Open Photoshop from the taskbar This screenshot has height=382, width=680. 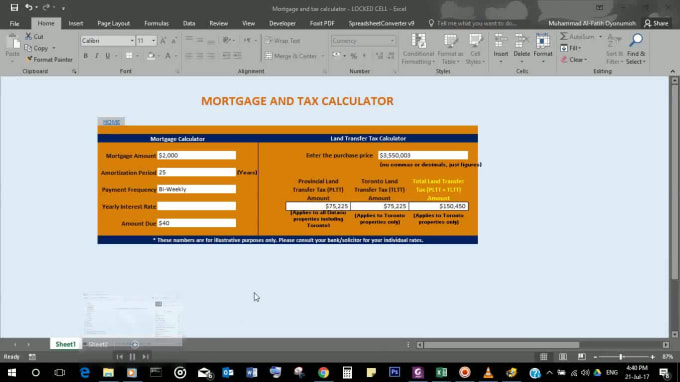tap(394, 372)
